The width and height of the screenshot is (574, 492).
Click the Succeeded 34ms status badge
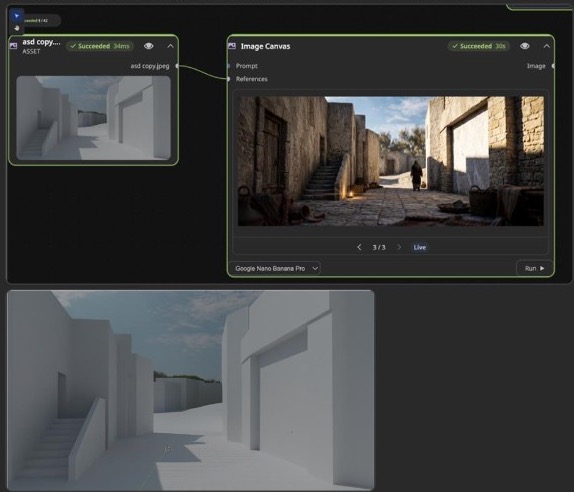point(100,46)
